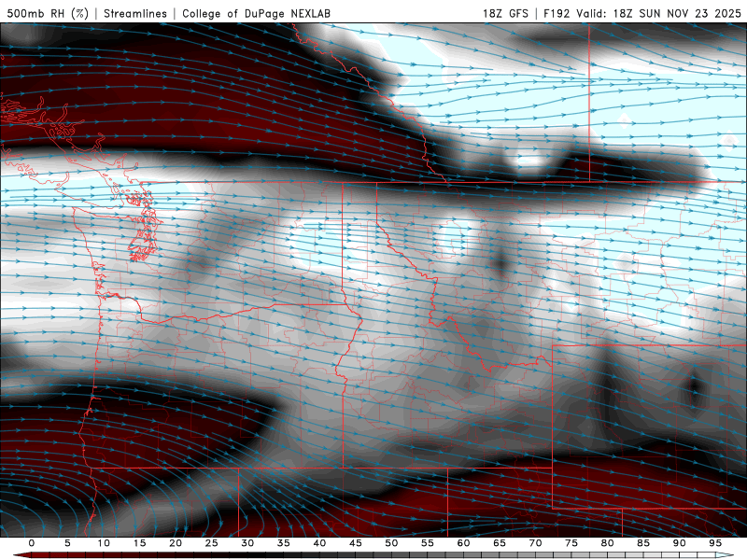Click the '55' value on the color scale
This screenshot has width=747, height=560.
coord(428,543)
